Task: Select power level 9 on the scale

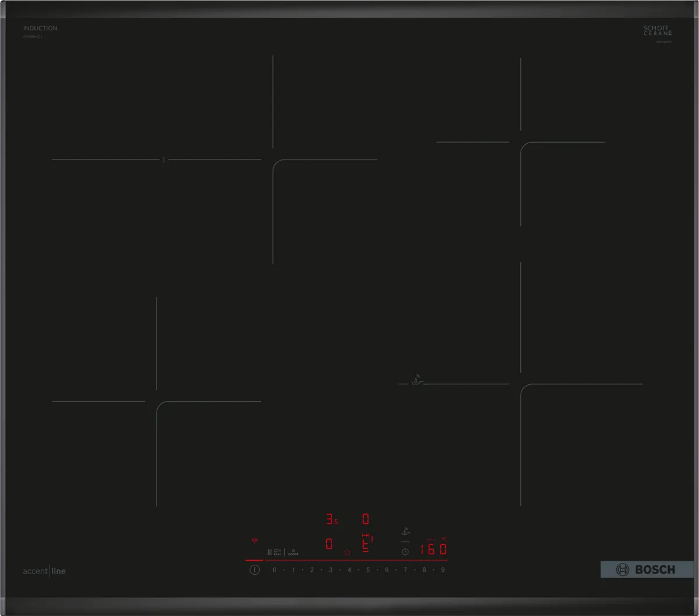Action: [x=442, y=569]
